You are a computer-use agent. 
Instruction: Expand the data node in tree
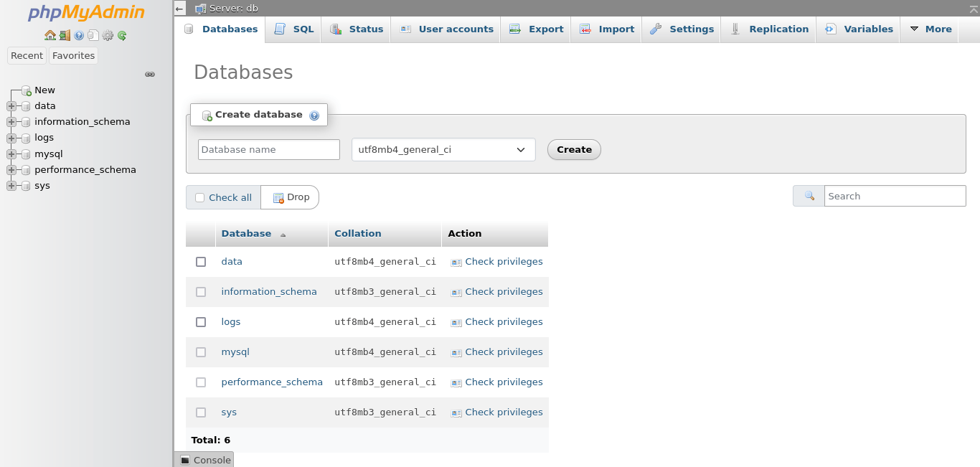[11, 106]
